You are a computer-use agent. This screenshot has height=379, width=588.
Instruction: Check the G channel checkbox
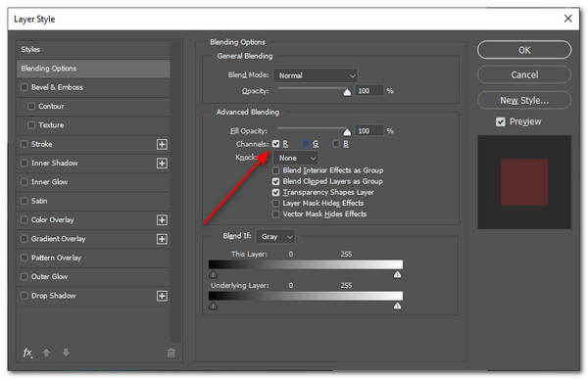click(x=306, y=144)
